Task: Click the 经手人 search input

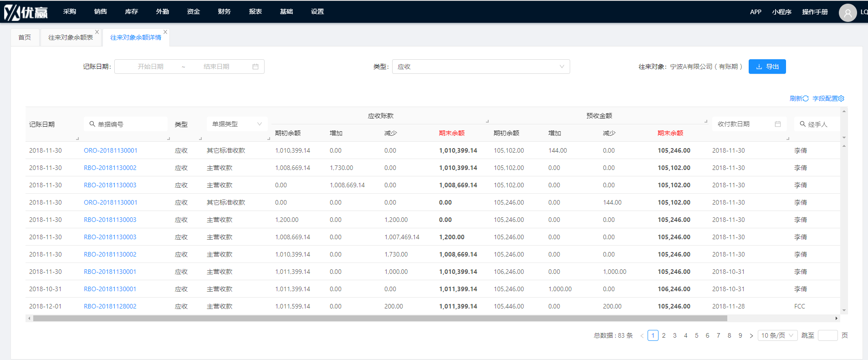Action: click(817, 124)
